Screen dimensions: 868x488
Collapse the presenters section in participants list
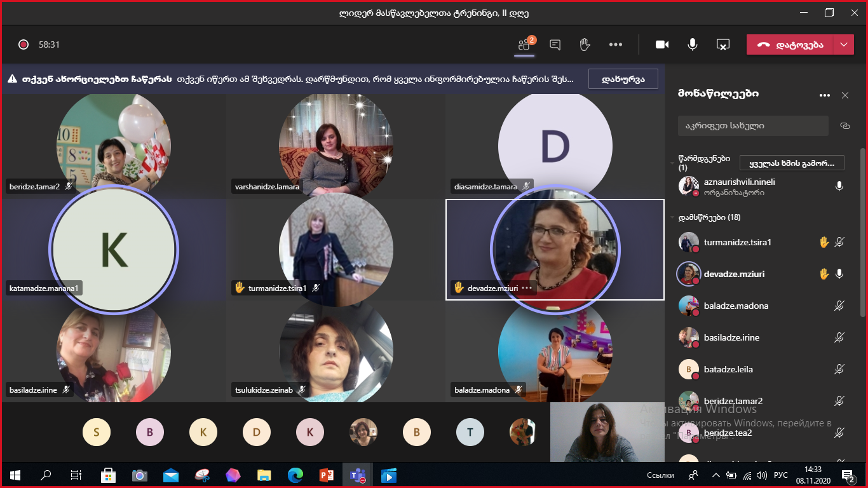pyautogui.click(x=672, y=163)
